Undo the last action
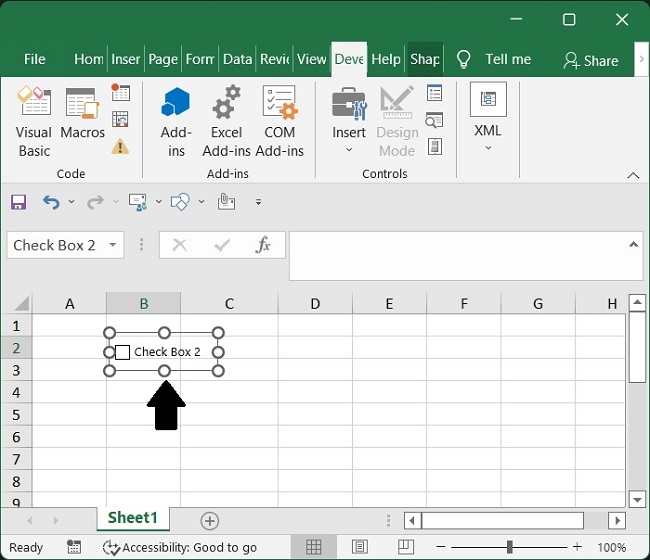 point(51,202)
